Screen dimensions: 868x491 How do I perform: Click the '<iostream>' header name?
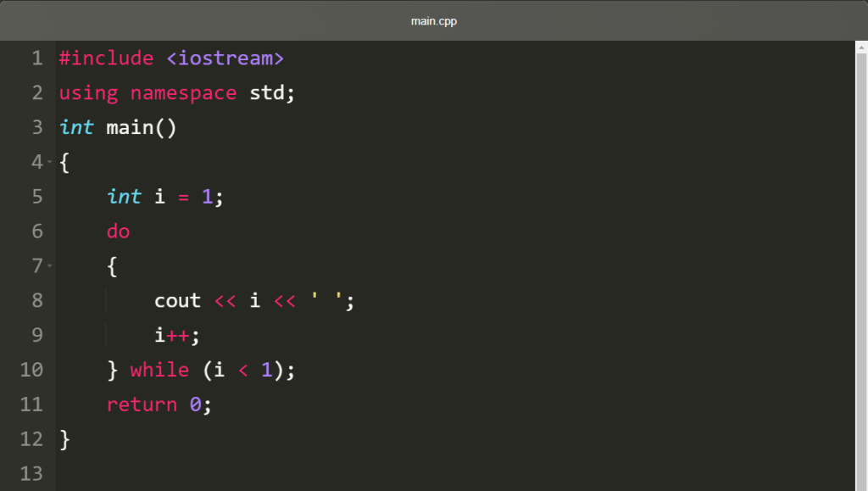tap(225, 59)
